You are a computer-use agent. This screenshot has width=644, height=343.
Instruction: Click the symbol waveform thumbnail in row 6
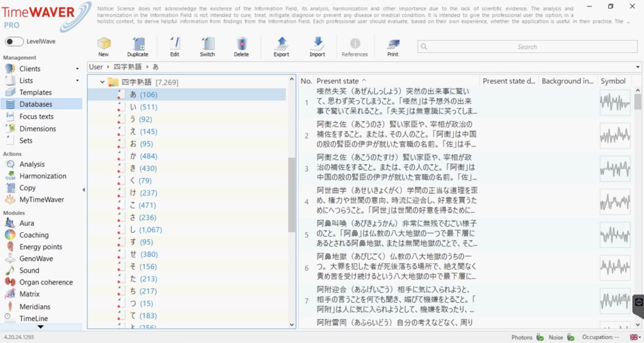coord(615,267)
